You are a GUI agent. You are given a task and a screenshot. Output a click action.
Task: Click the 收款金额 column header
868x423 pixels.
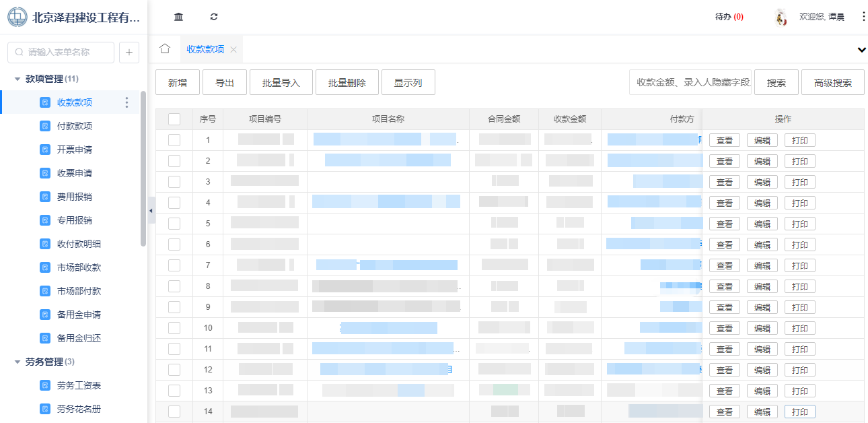click(570, 119)
